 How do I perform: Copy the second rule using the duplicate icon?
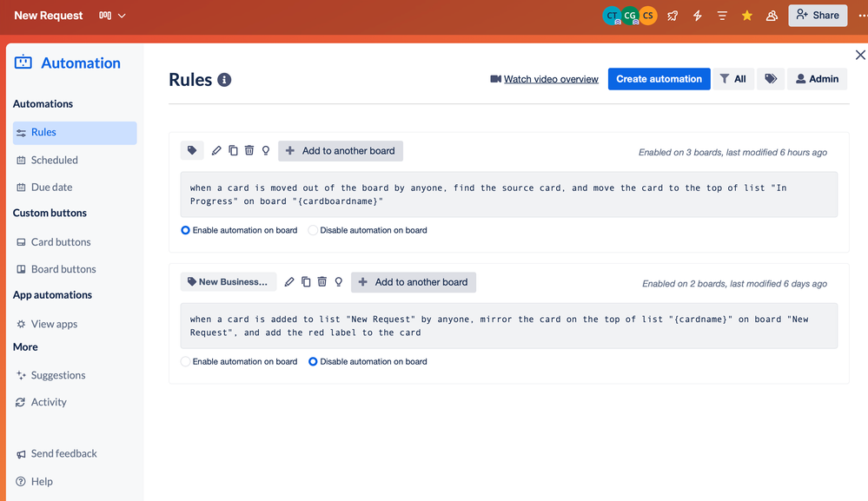306,282
